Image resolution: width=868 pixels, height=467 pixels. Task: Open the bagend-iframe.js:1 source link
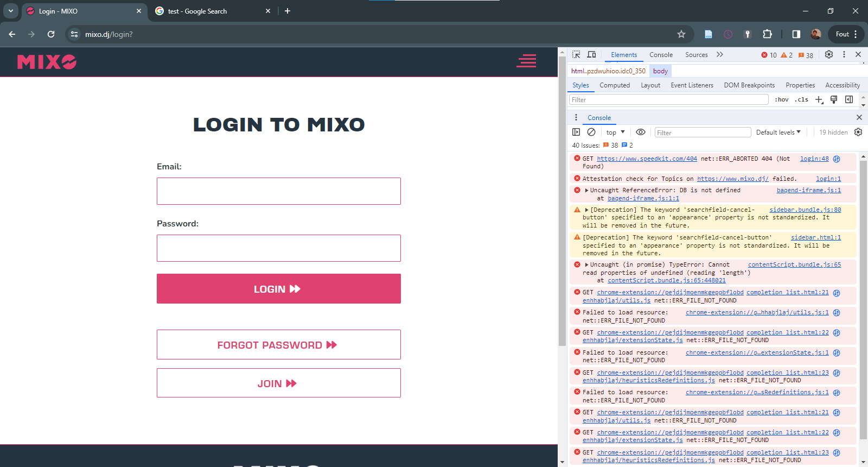[809, 190]
